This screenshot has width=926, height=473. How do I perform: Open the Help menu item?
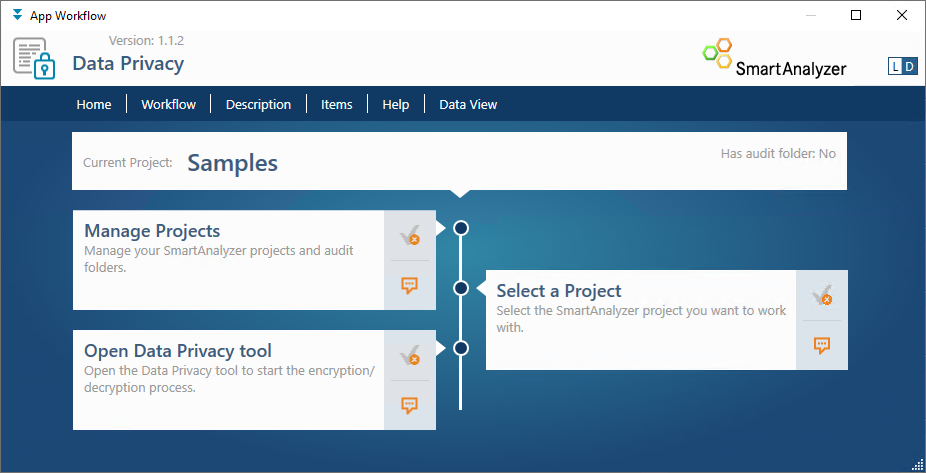pos(396,105)
